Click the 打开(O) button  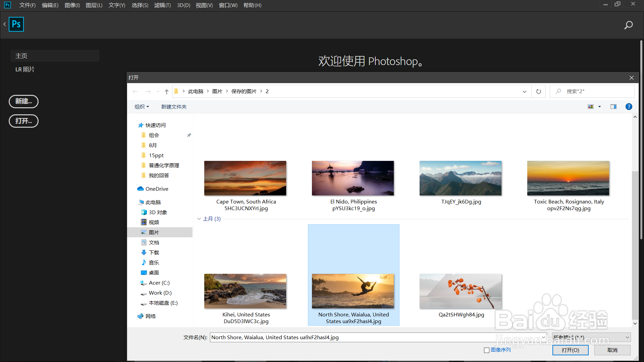tap(570, 350)
